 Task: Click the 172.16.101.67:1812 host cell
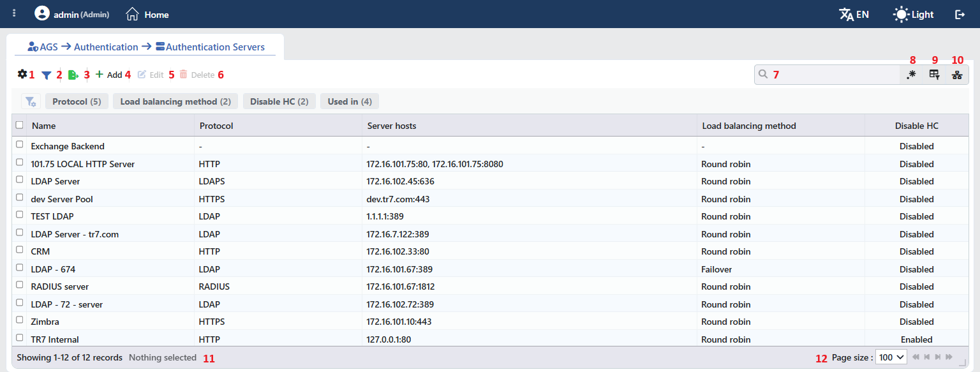401,286
